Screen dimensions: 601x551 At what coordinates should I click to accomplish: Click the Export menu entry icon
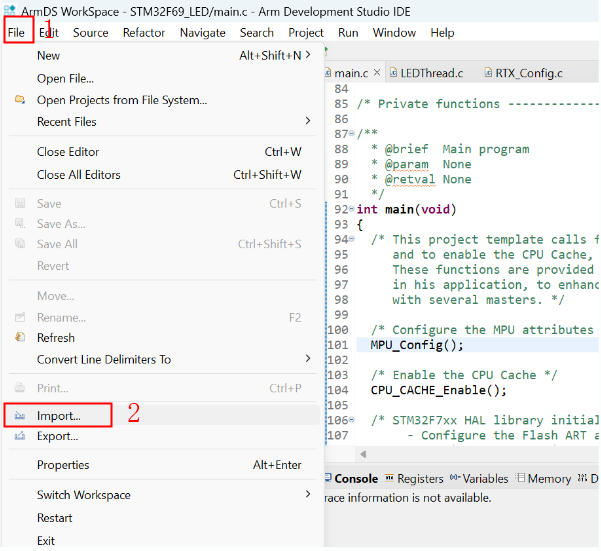click(20, 436)
